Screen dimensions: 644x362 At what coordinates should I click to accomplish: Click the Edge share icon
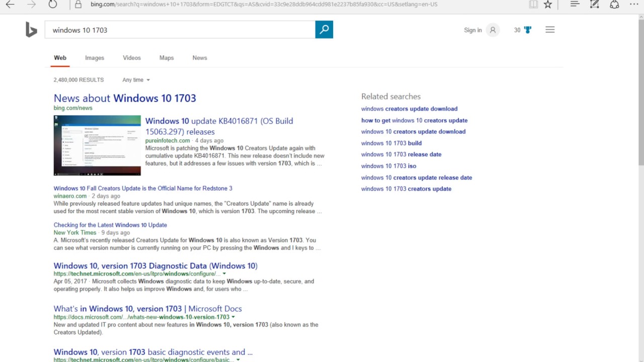point(614,5)
